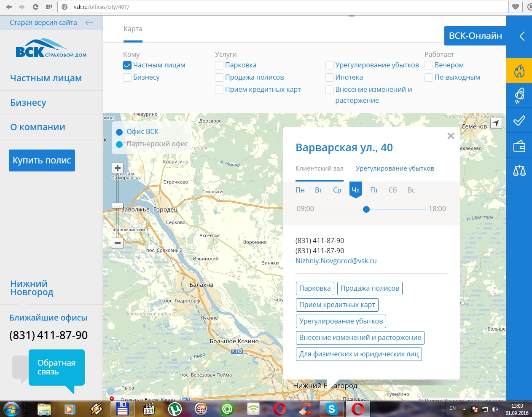Tick the Прием кредитных карт checkbox
532x417 pixels.
pos(219,90)
